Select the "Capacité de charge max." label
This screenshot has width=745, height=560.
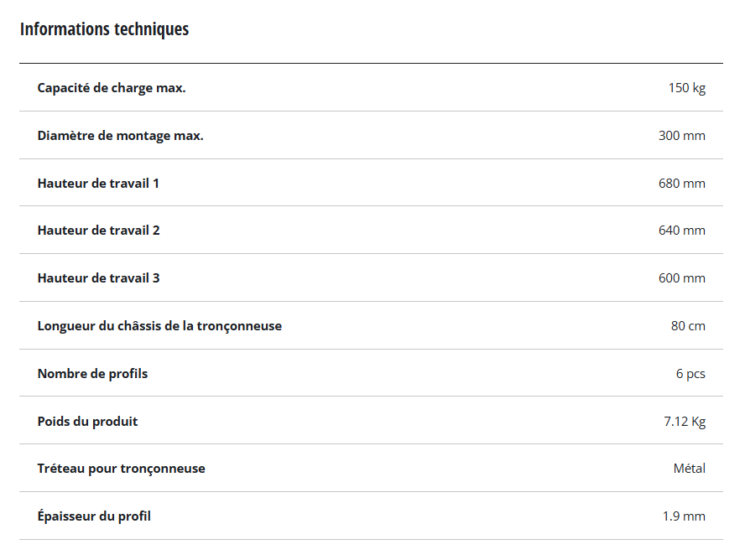[x=112, y=88]
